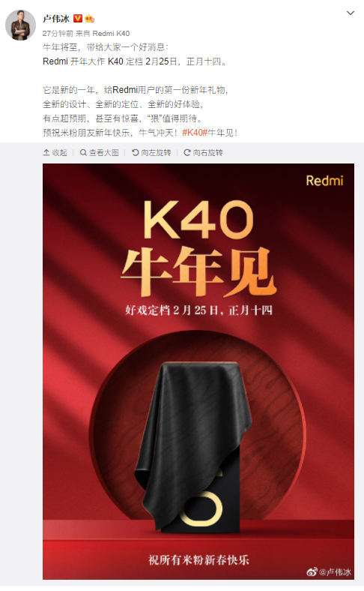
Task: Click the post text line mentioning 2月25日
Action: [x=135, y=61]
